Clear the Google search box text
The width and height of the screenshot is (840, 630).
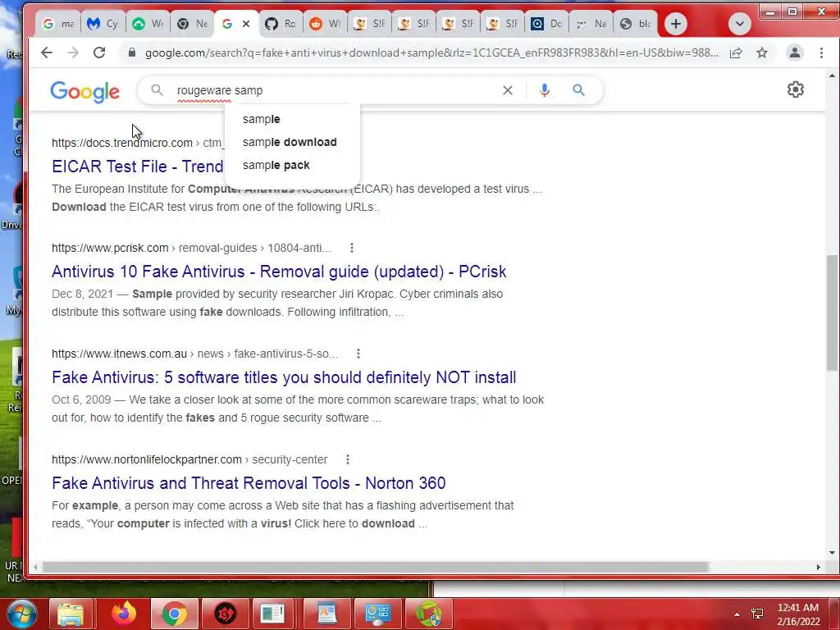click(507, 90)
